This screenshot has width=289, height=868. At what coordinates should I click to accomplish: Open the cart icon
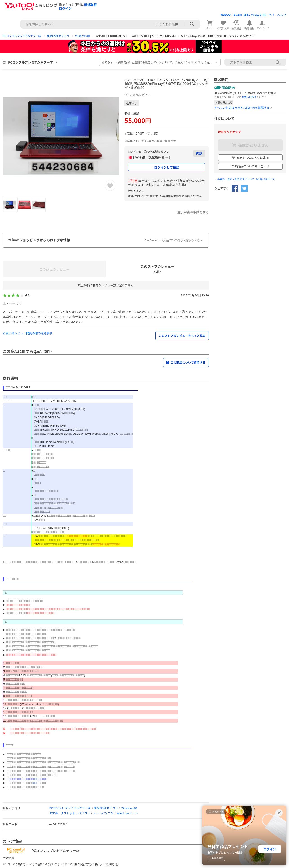210,25
